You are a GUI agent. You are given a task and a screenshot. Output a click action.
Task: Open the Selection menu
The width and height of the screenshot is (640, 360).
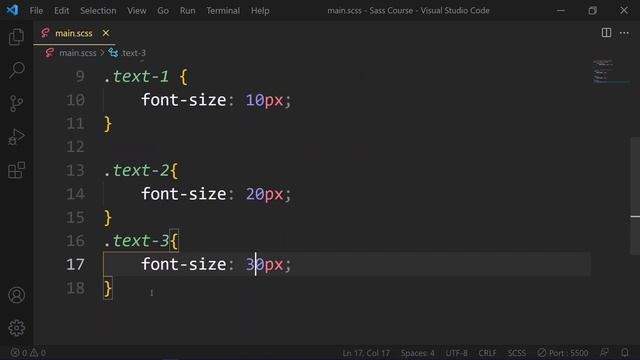pos(98,11)
